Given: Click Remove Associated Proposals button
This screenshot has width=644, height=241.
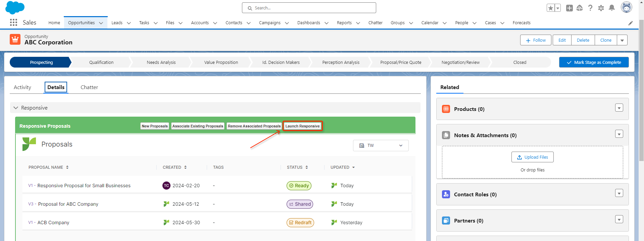Looking at the screenshot, I should 254,126.
